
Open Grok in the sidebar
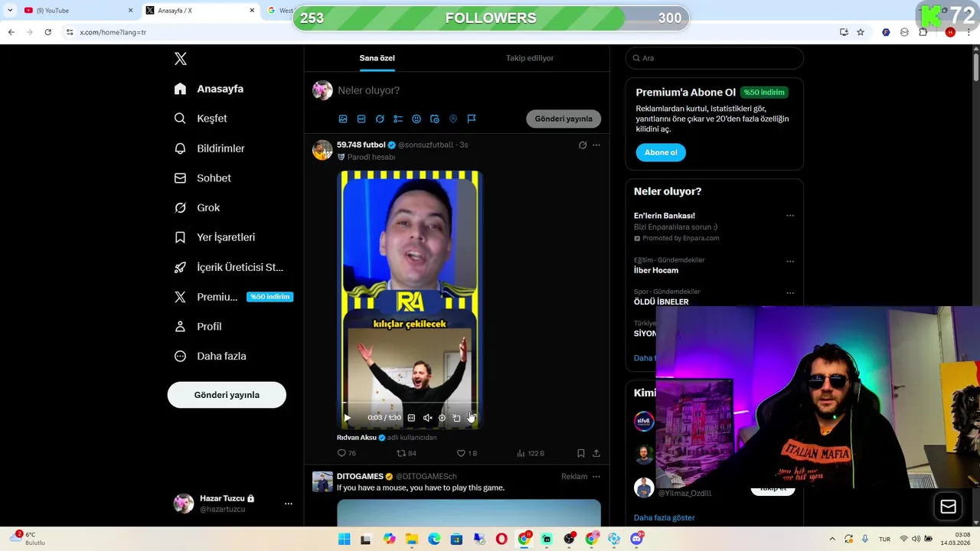pyautogui.click(x=198, y=208)
